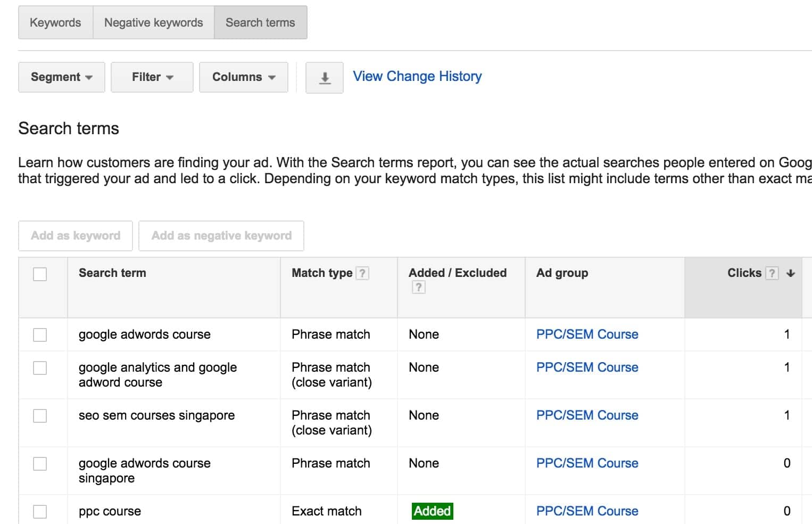This screenshot has height=524, width=812.
Task: Toggle the select-all header checkbox
Action: [x=40, y=274]
